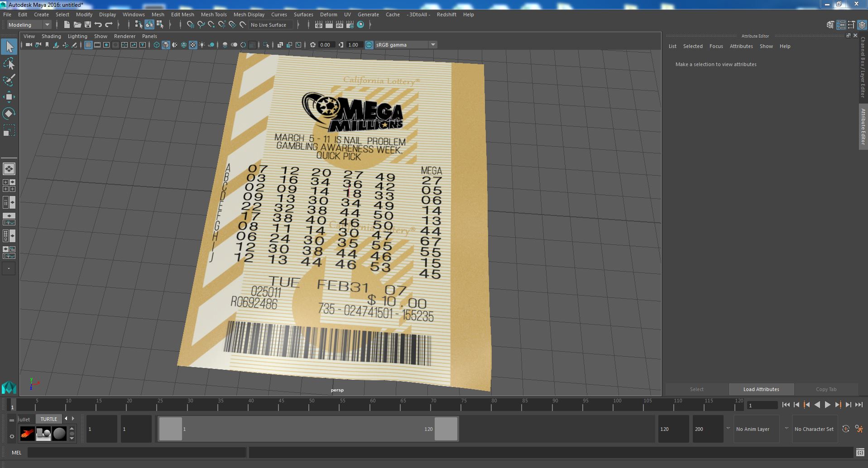Redo the last action
Image resolution: width=868 pixels, height=468 pixels.
109,25
